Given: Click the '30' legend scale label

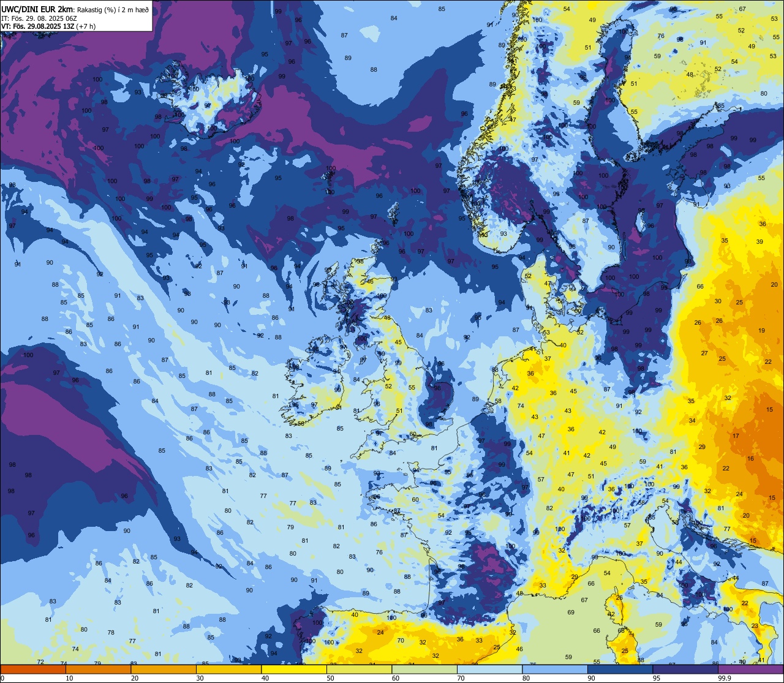Looking at the screenshot, I should (x=200, y=678).
